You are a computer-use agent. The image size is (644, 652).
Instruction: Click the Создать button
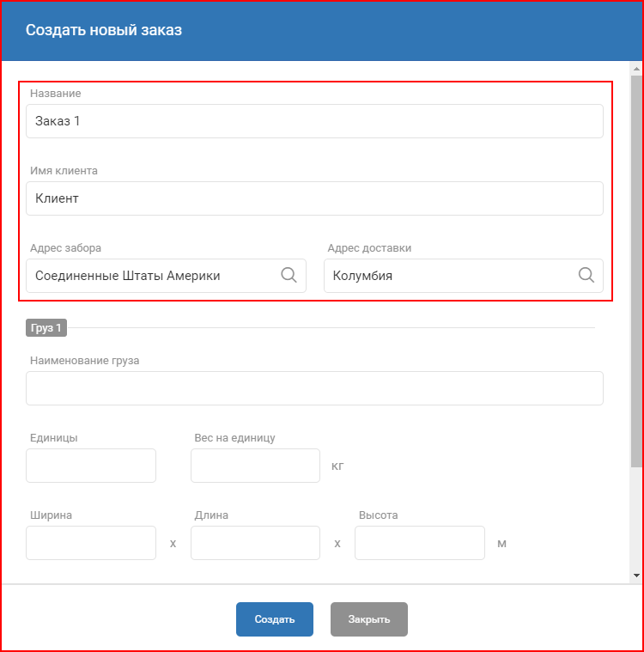click(275, 619)
